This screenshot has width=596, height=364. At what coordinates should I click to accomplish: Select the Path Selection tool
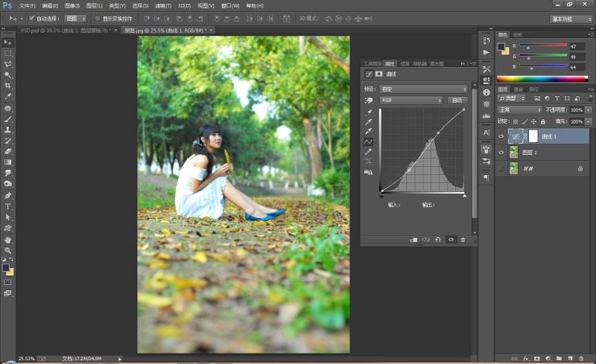[7, 217]
